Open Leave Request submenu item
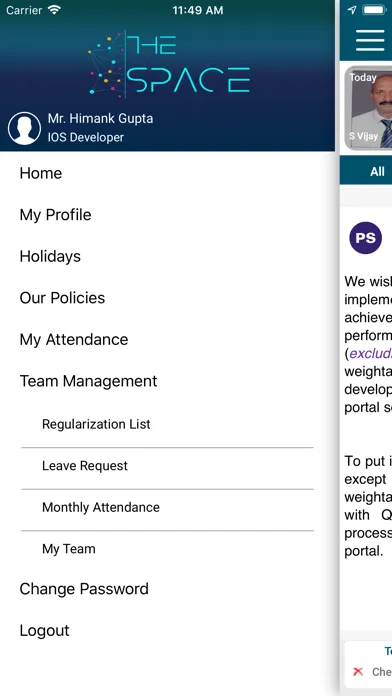 [x=167, y=466]
